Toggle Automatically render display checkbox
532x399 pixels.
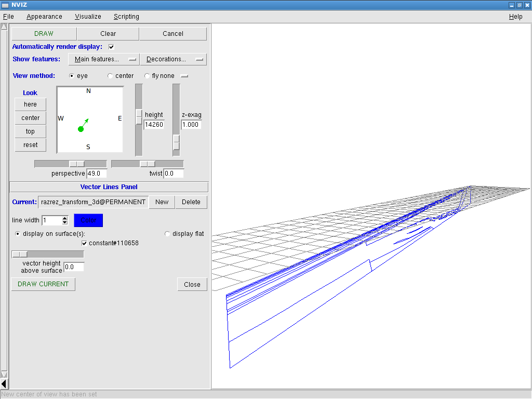click(111, 47)
